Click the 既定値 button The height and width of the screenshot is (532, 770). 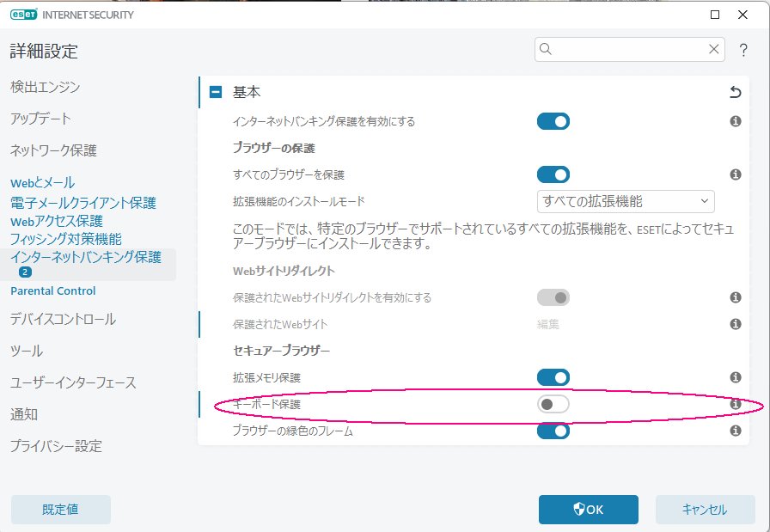click(61, 510)
